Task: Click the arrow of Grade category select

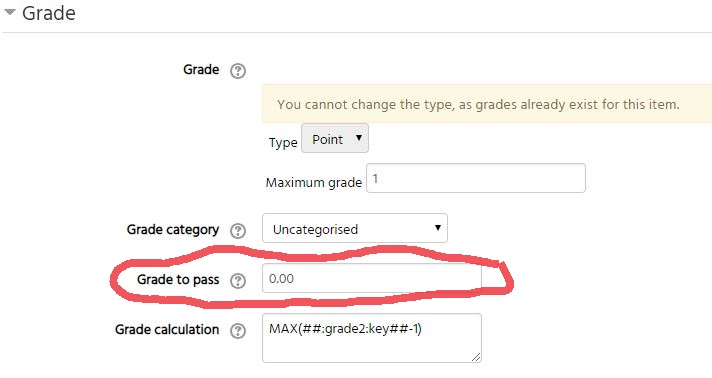Action: pyautogui.click(x=437, y=228)
